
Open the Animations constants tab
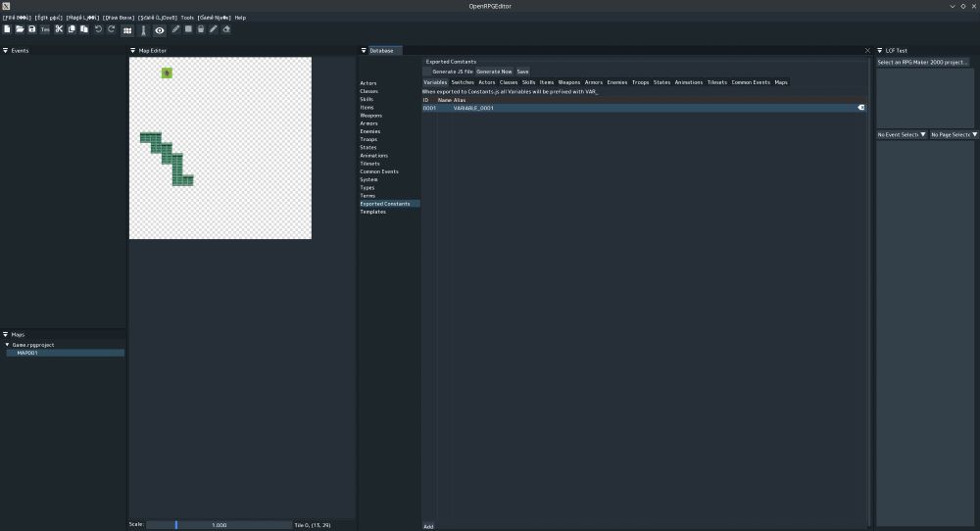688,82
